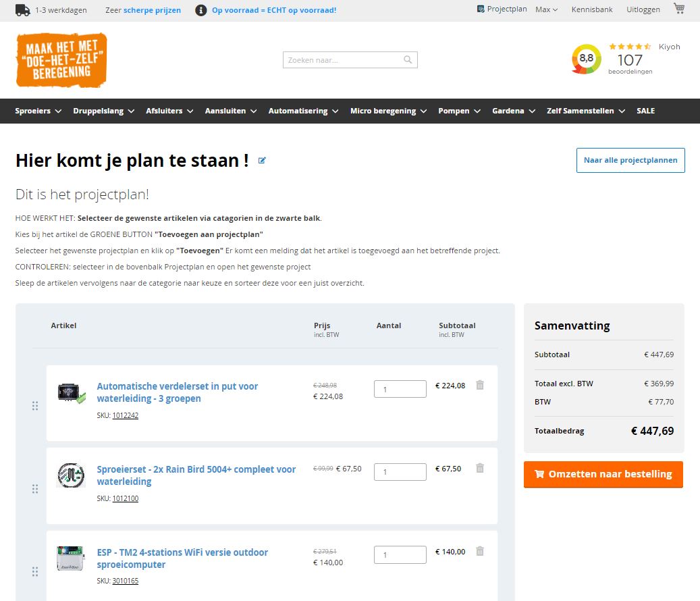The image size is (700, 601).
Task: Click the star rating beside Kiyoh
Action: [629, 47]
